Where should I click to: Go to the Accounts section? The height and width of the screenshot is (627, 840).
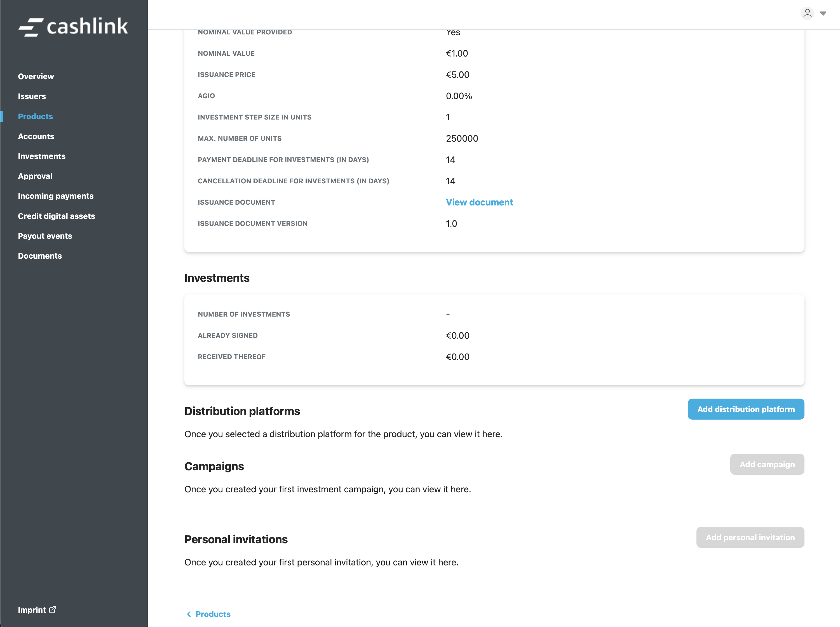36,136
